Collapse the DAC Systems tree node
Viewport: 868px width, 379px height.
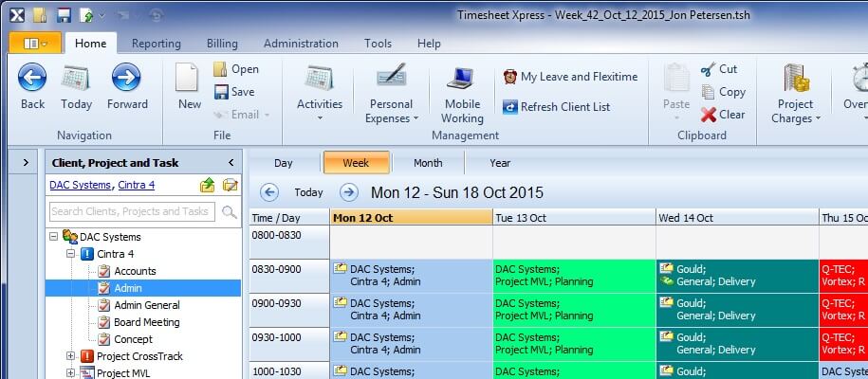(54, 237)
